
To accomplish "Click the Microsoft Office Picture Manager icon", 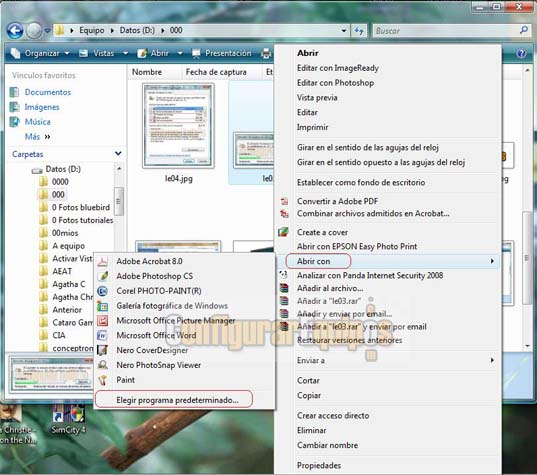I will [x=103, y=321].
